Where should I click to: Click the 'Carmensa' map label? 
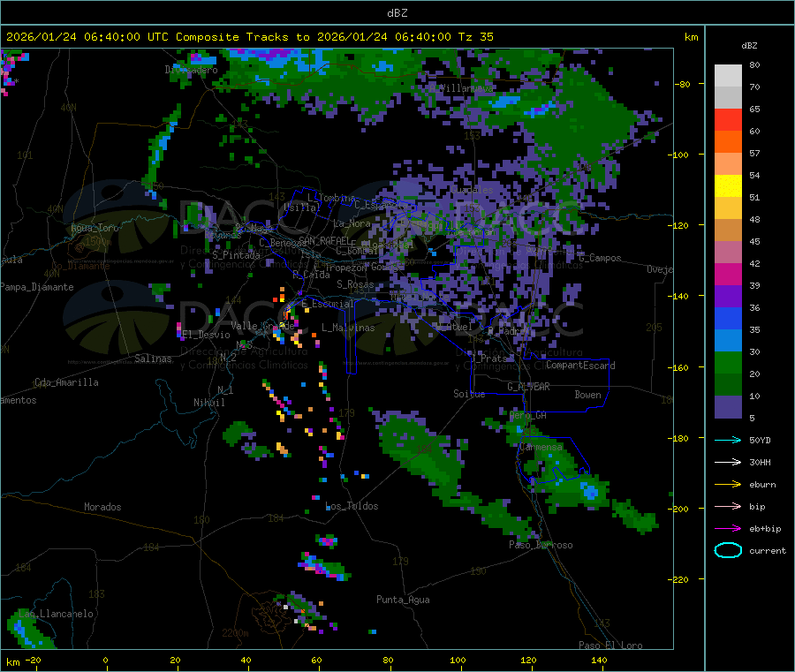point(541,447)
